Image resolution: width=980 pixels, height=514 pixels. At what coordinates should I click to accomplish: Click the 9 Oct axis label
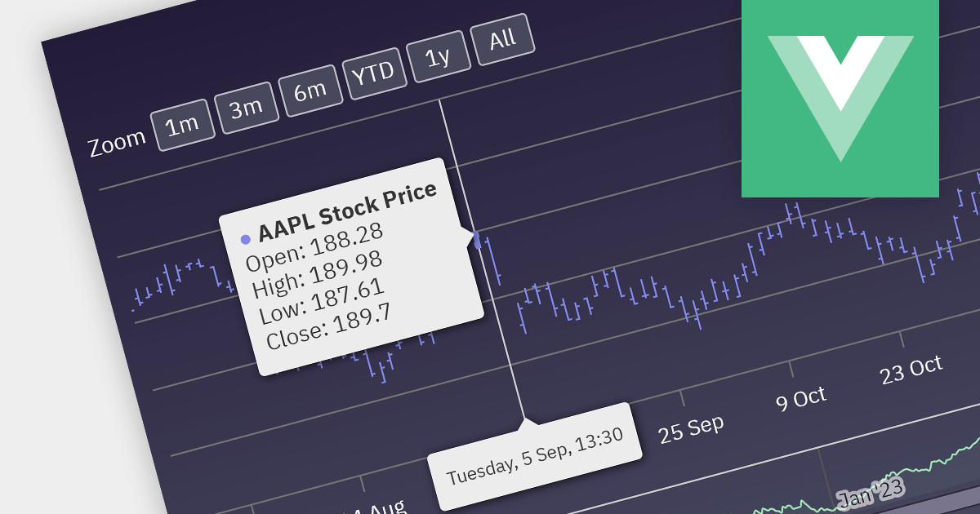800,398
